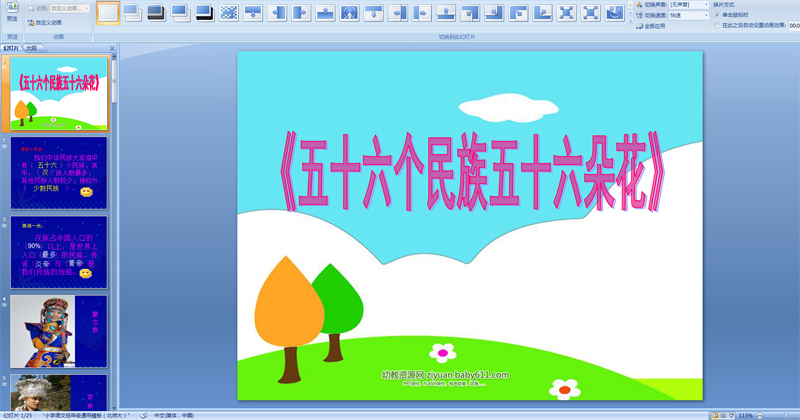Select slide 4 thumbnail 蒙古族
The image size is (800, 420).
[x=59, y=331]
